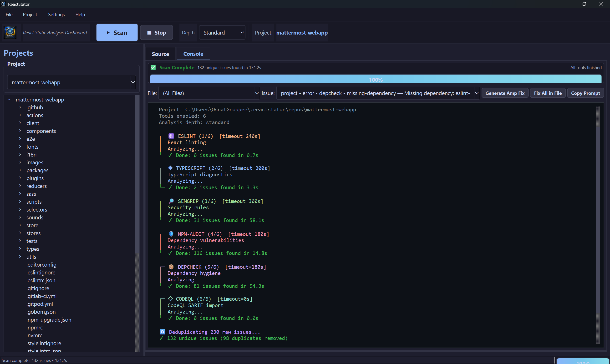Click the status bar progress indicator
Viewport: 610px width, 364px height.
[583, 361]
